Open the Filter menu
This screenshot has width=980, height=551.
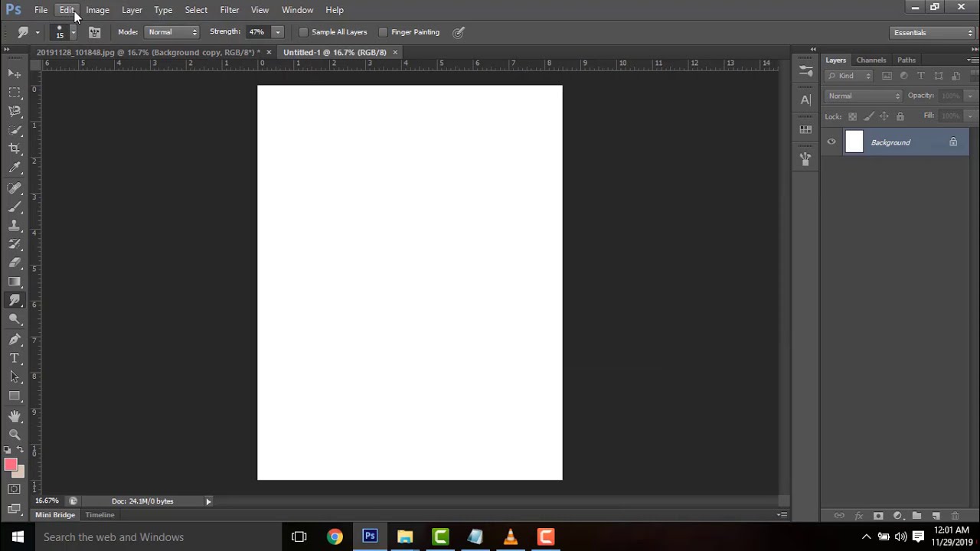tap(230, 10)
